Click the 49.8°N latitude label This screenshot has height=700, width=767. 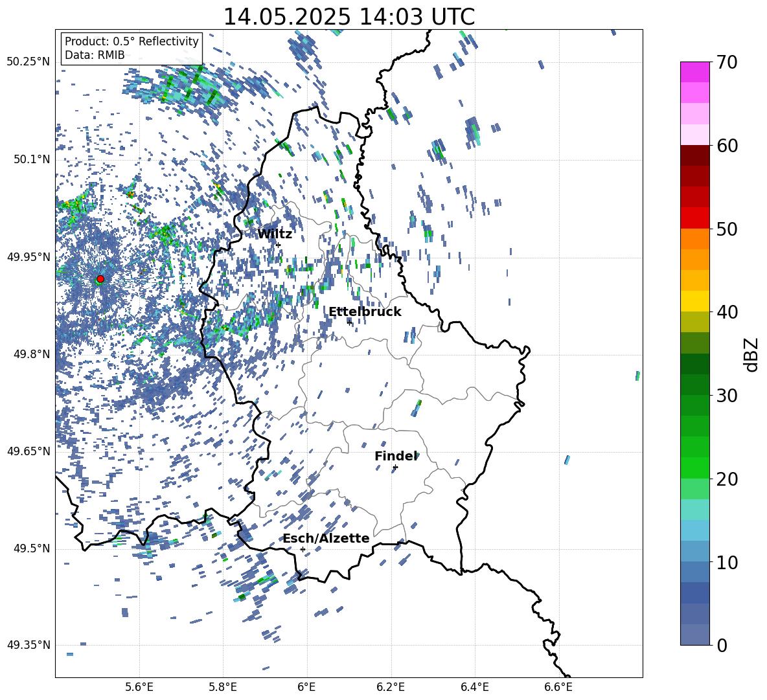coord(32,354)
